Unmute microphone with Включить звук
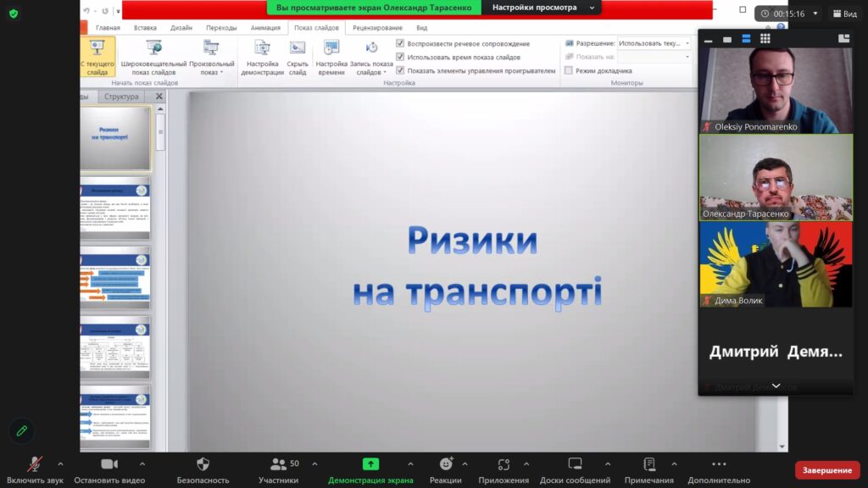The width and height of the screenshot is (868, 488). pyautogui.click(x=35, y=470)
